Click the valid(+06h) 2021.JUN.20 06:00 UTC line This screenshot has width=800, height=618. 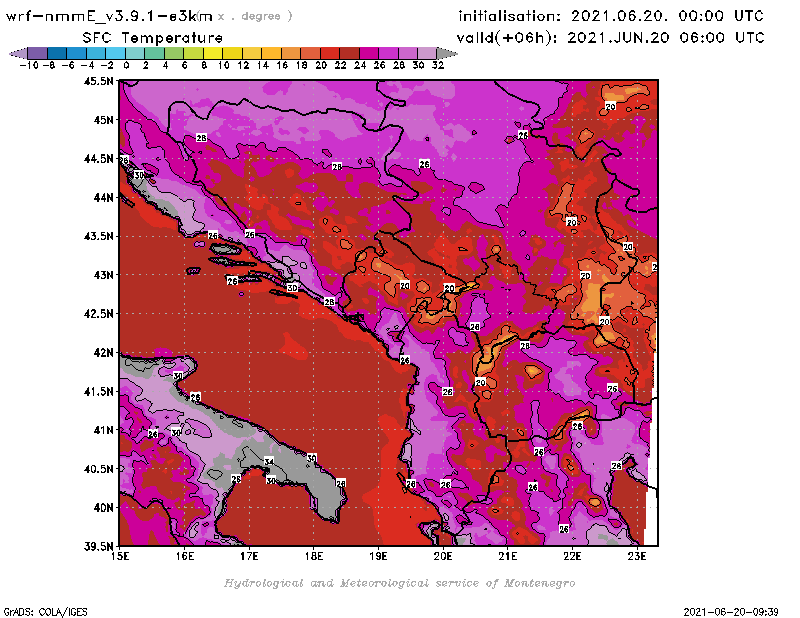[611, 38]
